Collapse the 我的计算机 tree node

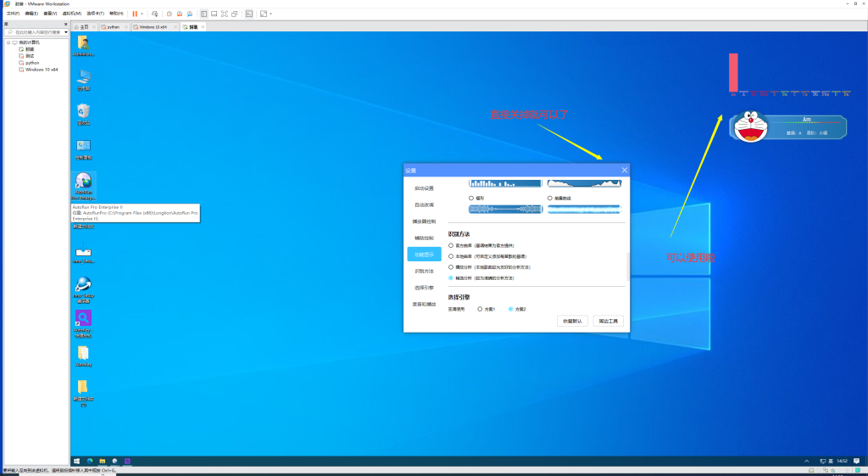point(8,42)
